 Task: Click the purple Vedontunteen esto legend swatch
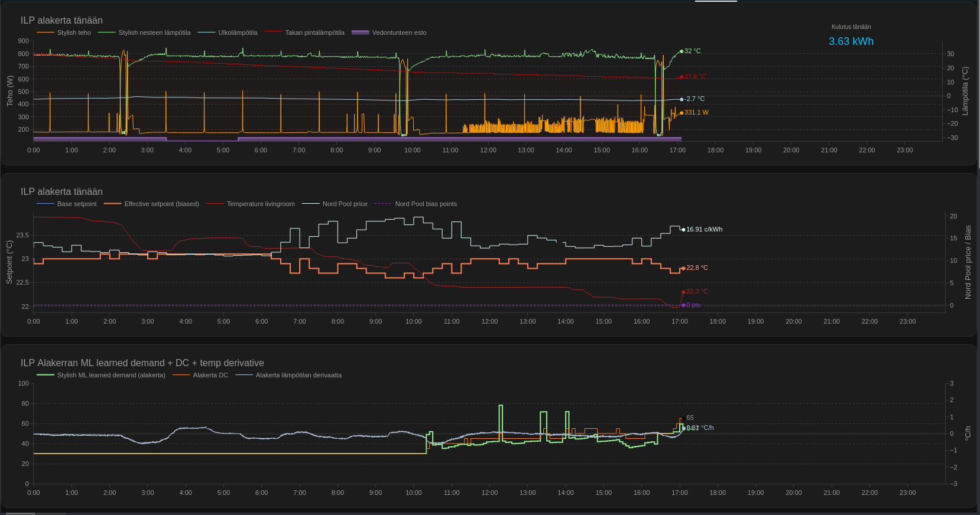click(x=360, y=32)
